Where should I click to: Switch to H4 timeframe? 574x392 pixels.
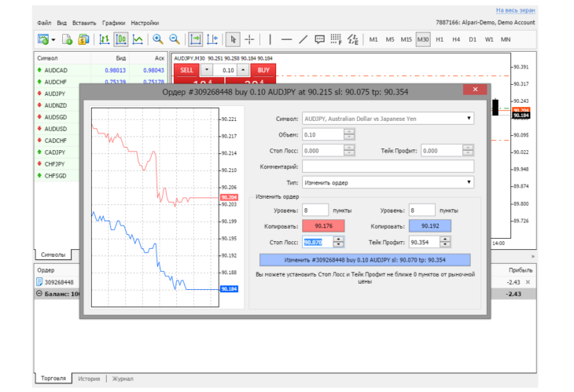tap(456, 39)
